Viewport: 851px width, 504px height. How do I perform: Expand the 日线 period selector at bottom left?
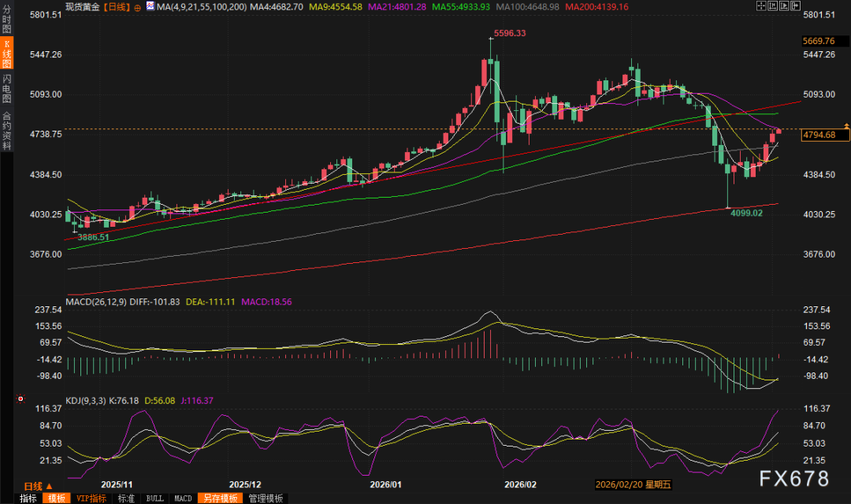38,486
